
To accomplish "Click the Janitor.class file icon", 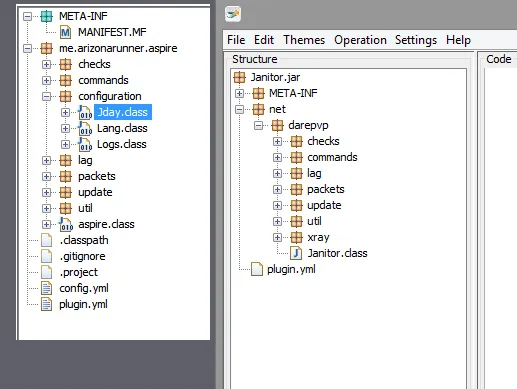I will (296, 253).
